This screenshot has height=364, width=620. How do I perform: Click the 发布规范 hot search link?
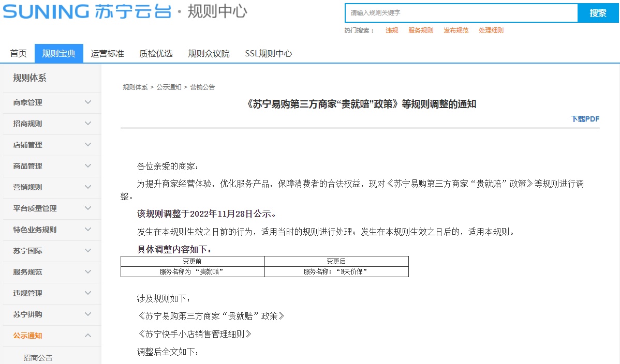456,31
